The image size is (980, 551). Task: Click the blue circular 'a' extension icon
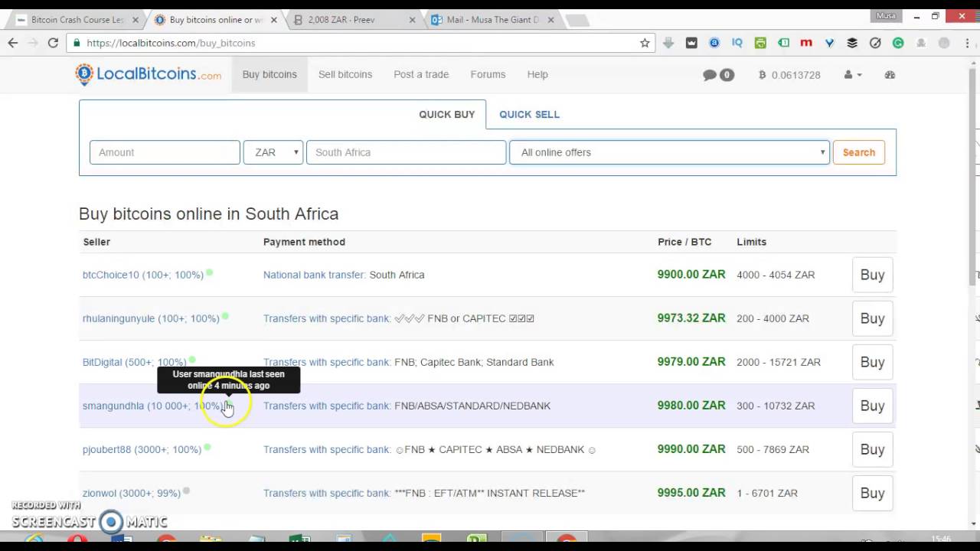[x=714, y=43]
